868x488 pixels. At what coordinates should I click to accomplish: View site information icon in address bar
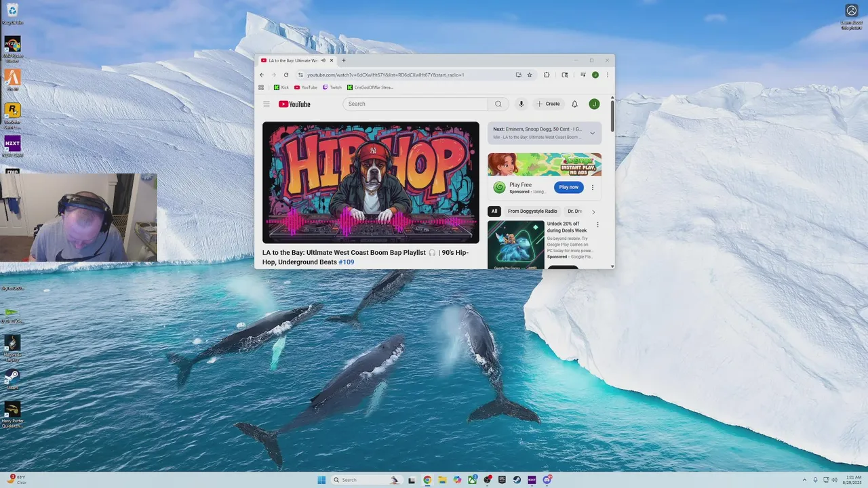300,75
